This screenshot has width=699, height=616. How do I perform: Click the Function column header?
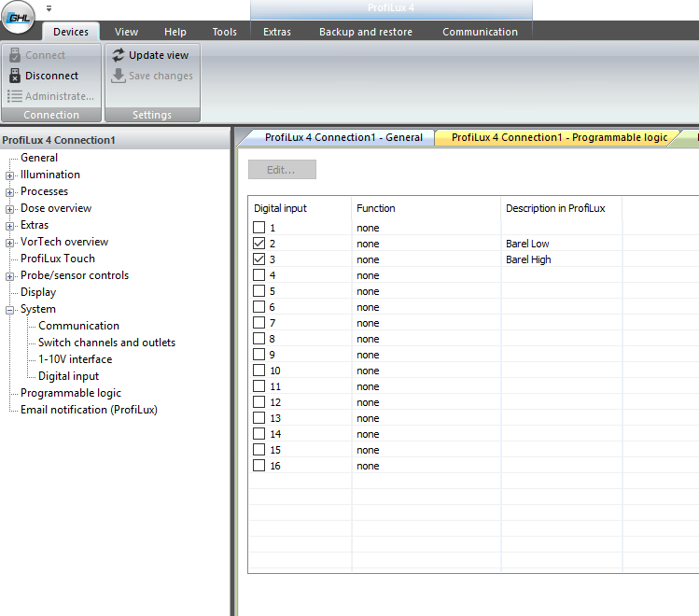point(426,208)
